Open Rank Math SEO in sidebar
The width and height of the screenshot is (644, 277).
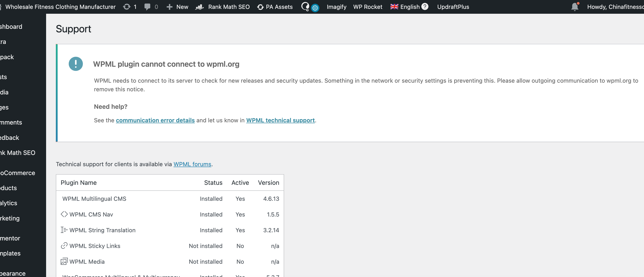click(18, 152)
